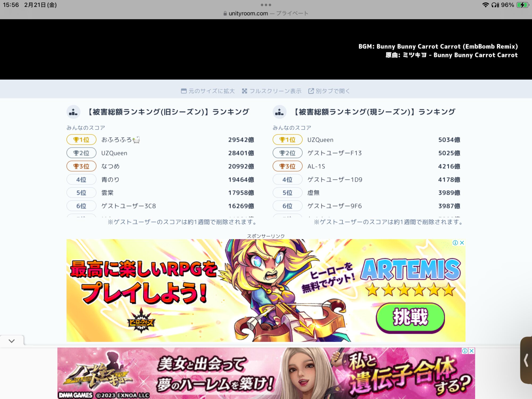Close the bottom DMM Games banner ad
The image size is (532, 399).
(472, 351)
